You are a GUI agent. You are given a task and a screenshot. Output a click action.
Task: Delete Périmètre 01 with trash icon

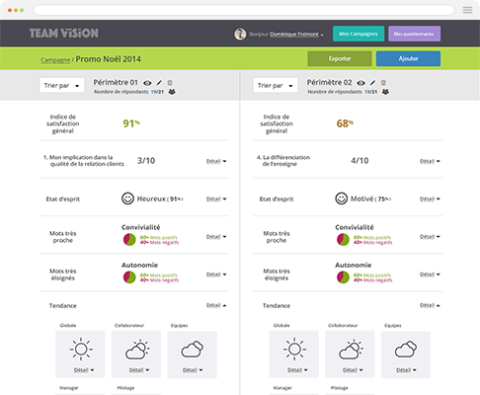[x=170, y=83]
